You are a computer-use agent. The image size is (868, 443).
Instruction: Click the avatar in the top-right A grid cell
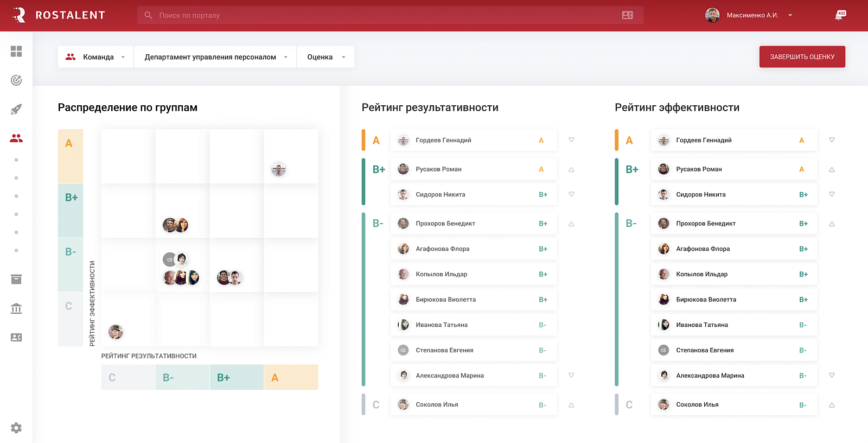[x=278, y=169]
